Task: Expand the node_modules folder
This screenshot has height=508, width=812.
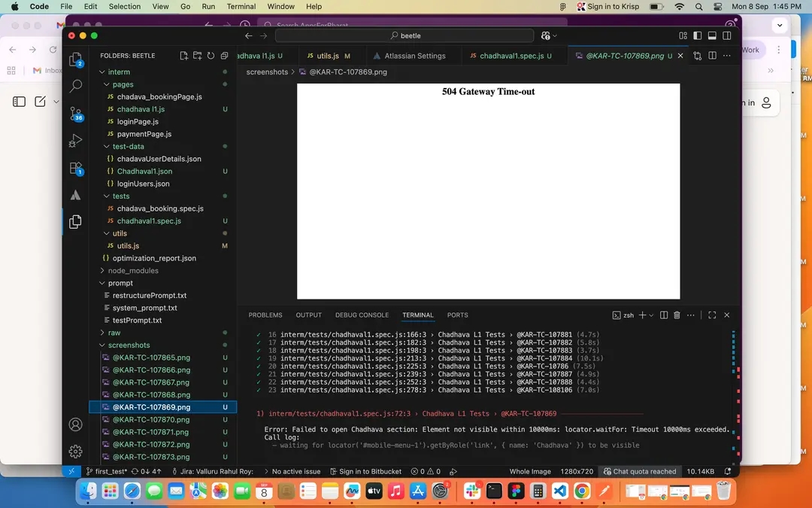Action: [133, 271]
